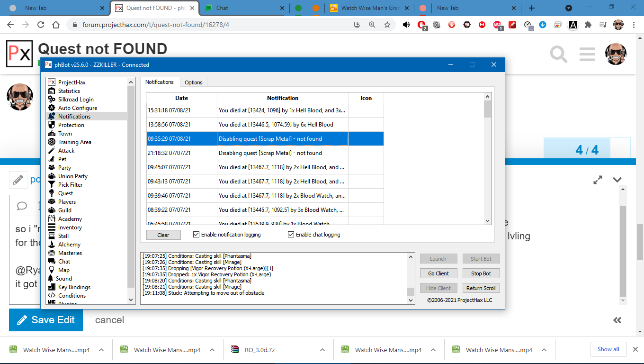Expand options for first downloaded mp4
644x364 pixels.
[101, 350]
